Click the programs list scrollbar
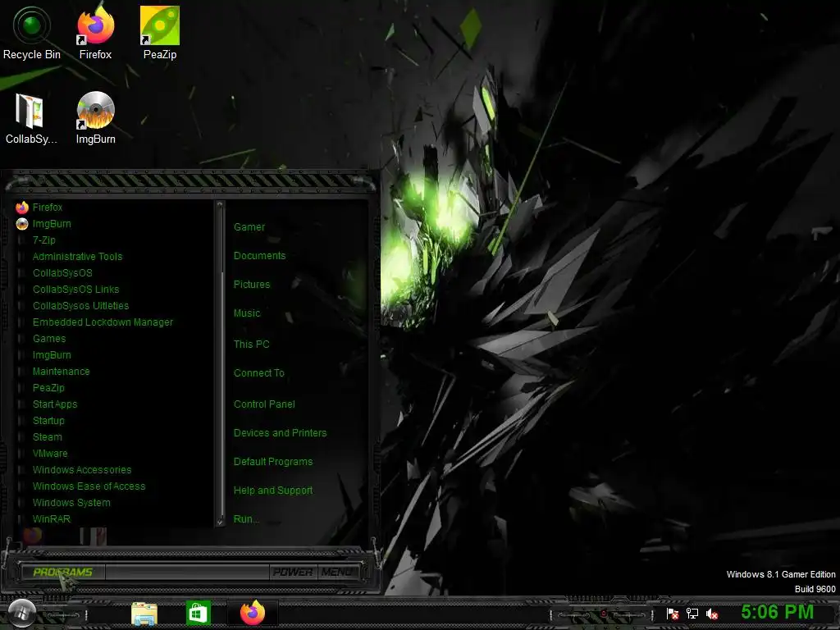The height and width of the screenshot is (630, 840). tap(220, 363)
